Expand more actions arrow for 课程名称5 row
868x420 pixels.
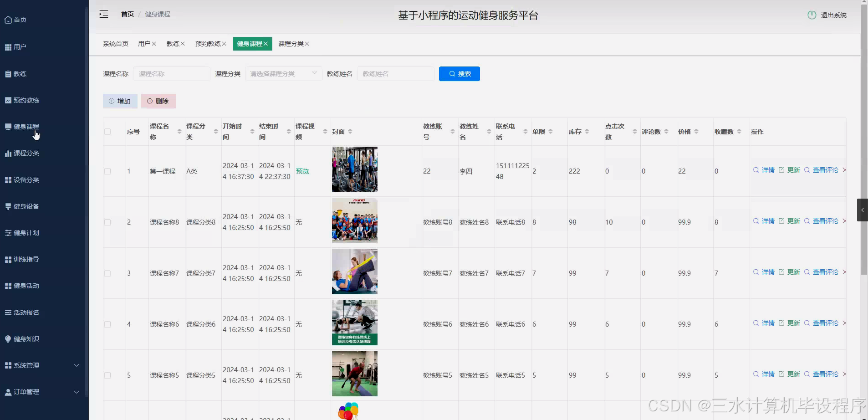844,374
